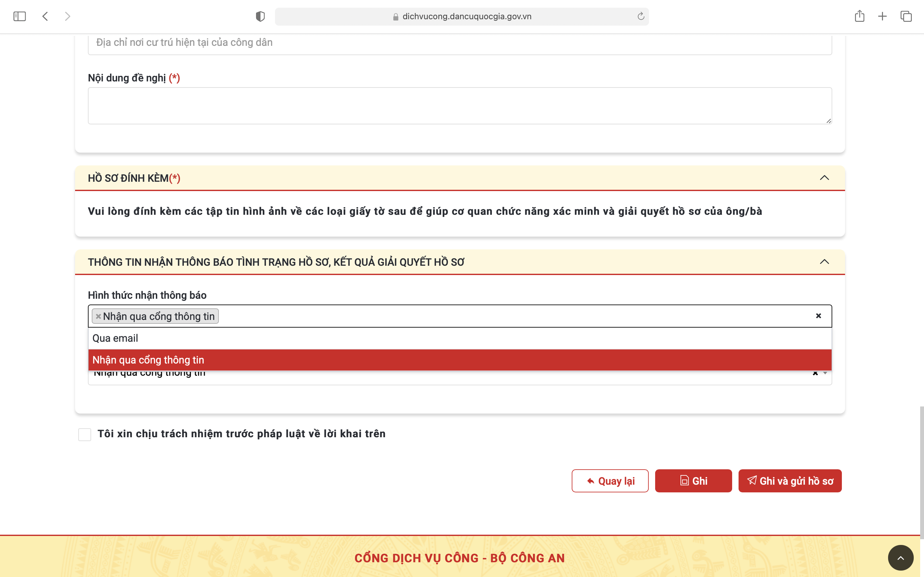924x577 pixels.
Task: Open the lower result-method dropdown arrow
Action: 826,373
